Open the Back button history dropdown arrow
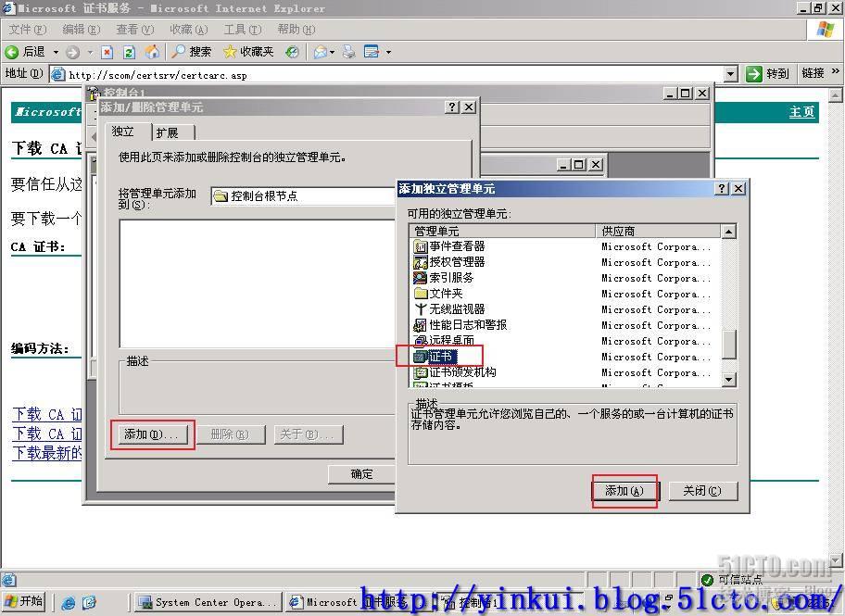 [56, 52]
